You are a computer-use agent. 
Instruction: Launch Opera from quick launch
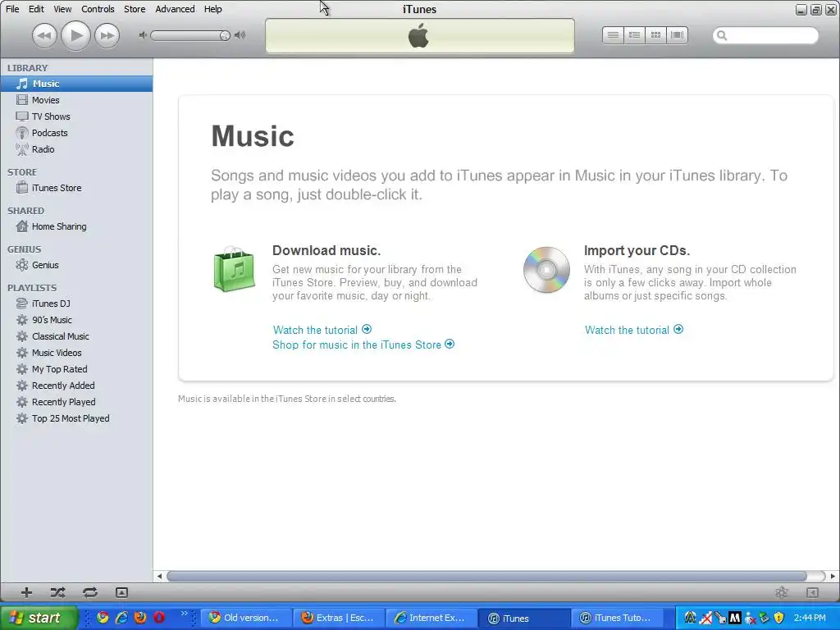159,618
